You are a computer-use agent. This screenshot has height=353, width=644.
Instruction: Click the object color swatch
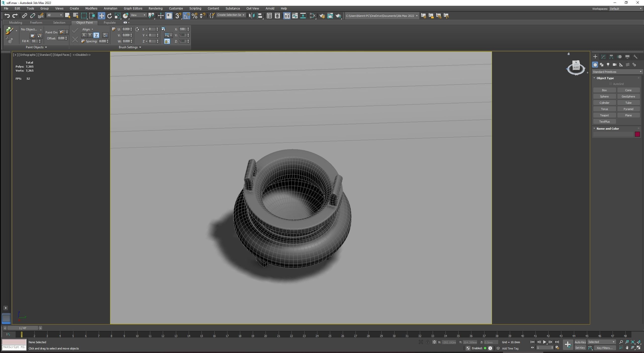click(637, 134)
